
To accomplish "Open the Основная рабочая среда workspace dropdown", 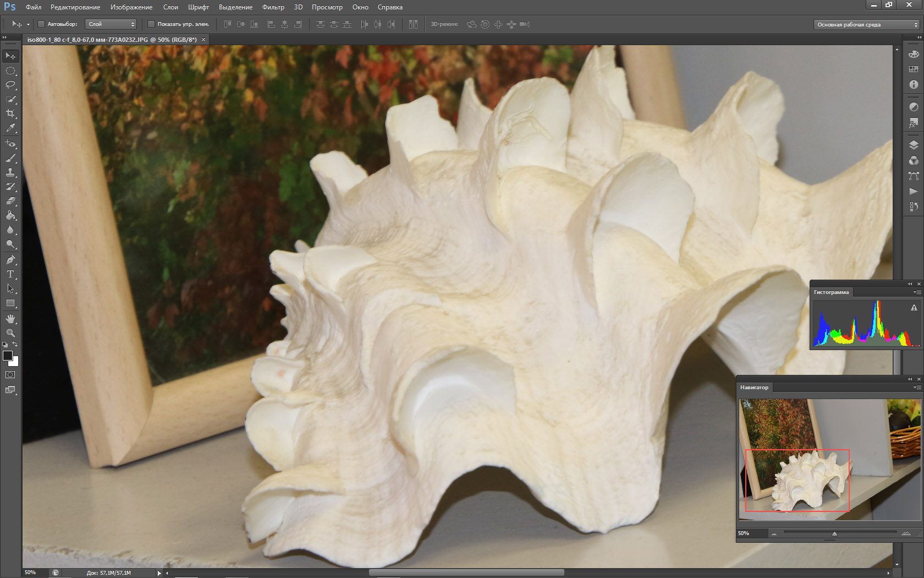I will (x=866, y=25).
